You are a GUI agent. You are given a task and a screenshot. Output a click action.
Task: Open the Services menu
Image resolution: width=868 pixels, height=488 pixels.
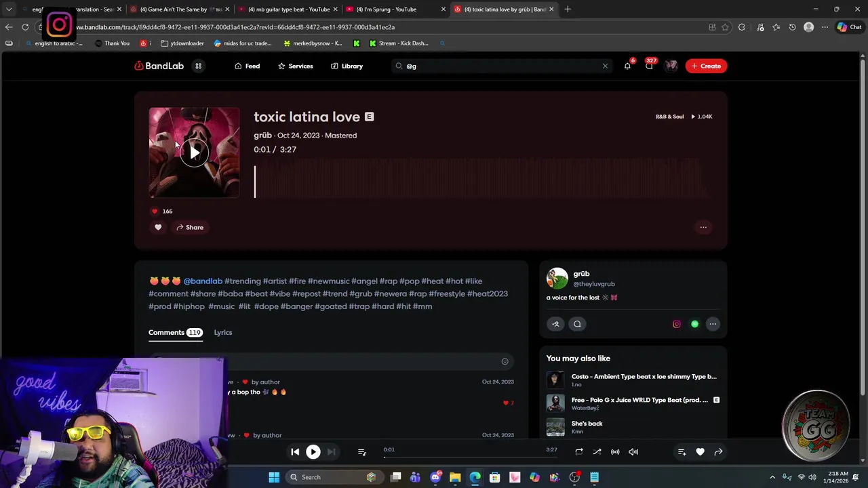coord(295,66)
